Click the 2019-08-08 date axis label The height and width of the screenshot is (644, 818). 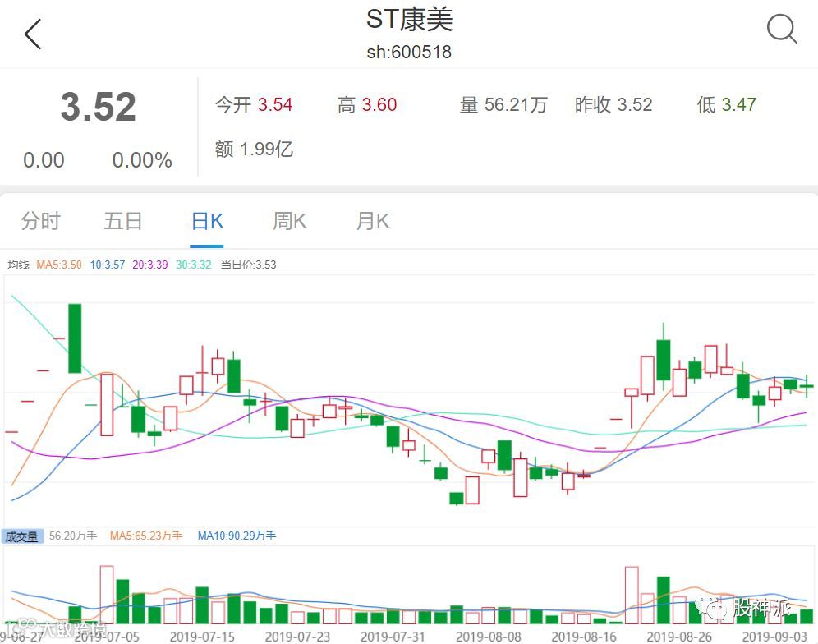click(489, 637)
